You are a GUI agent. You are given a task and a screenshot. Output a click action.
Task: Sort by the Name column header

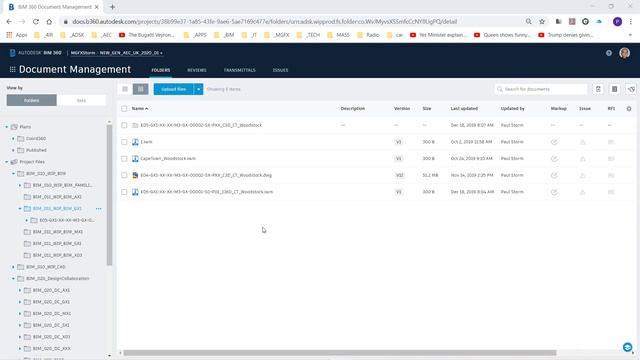[140, 109]
